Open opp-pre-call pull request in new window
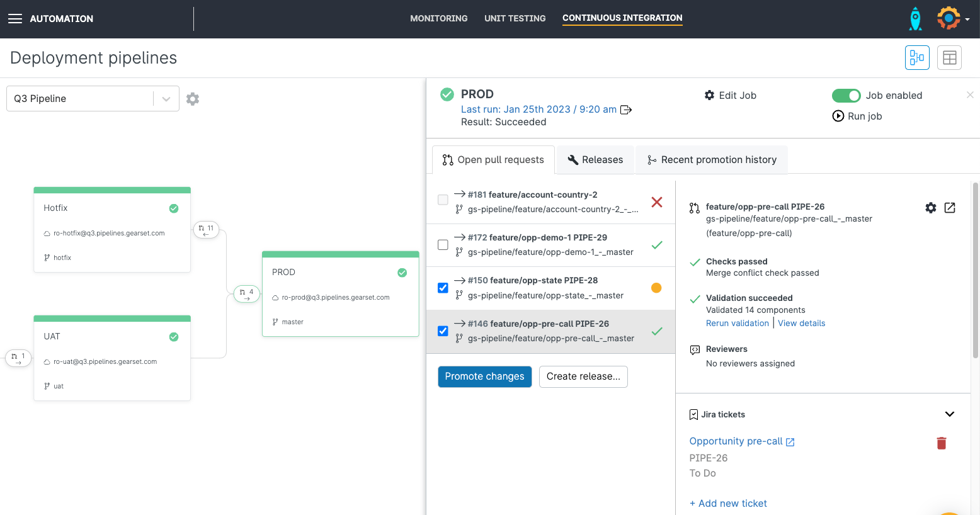The image size is (980, 515). [950, 208]
